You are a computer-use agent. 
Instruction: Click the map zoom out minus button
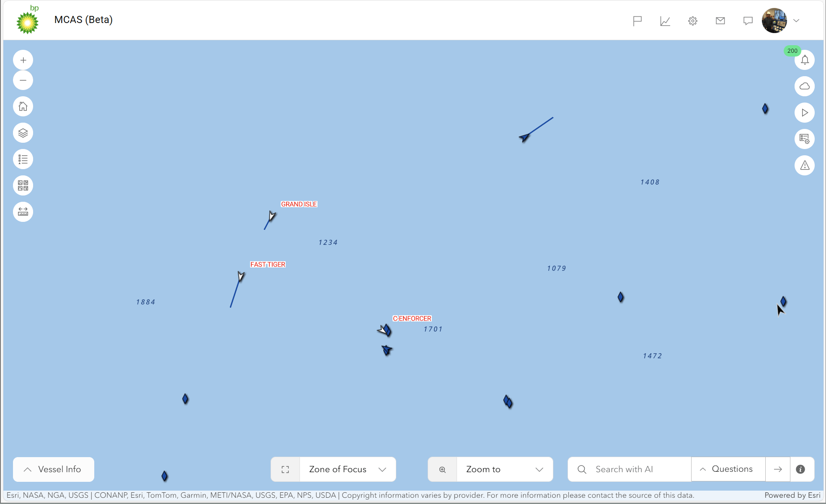coord(23,80)
